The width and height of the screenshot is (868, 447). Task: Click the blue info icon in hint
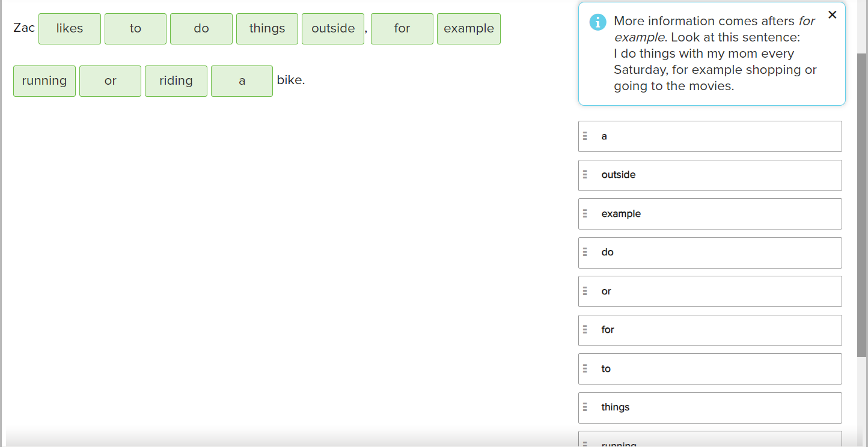point(598,22)
